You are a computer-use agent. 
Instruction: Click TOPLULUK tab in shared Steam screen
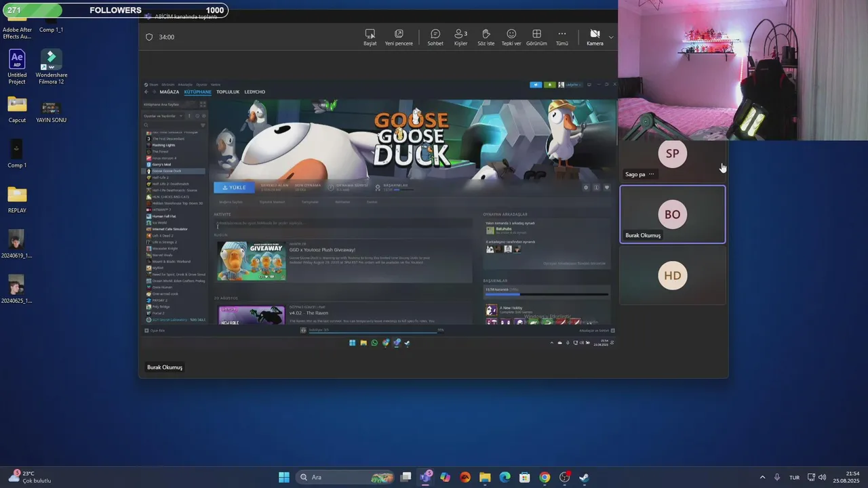coord(228,91)
